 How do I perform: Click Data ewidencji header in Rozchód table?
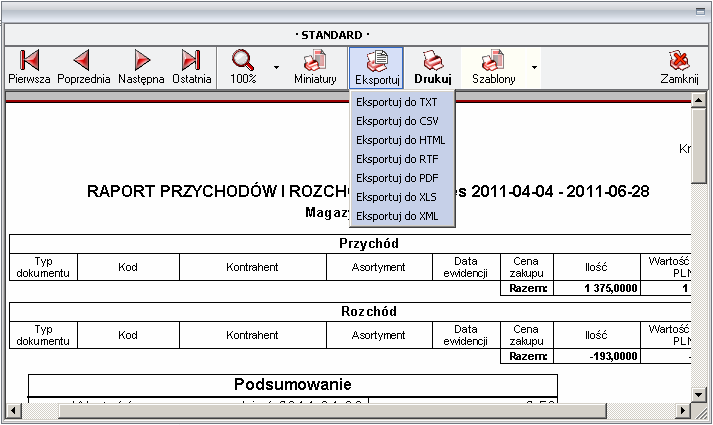[466, 335]
